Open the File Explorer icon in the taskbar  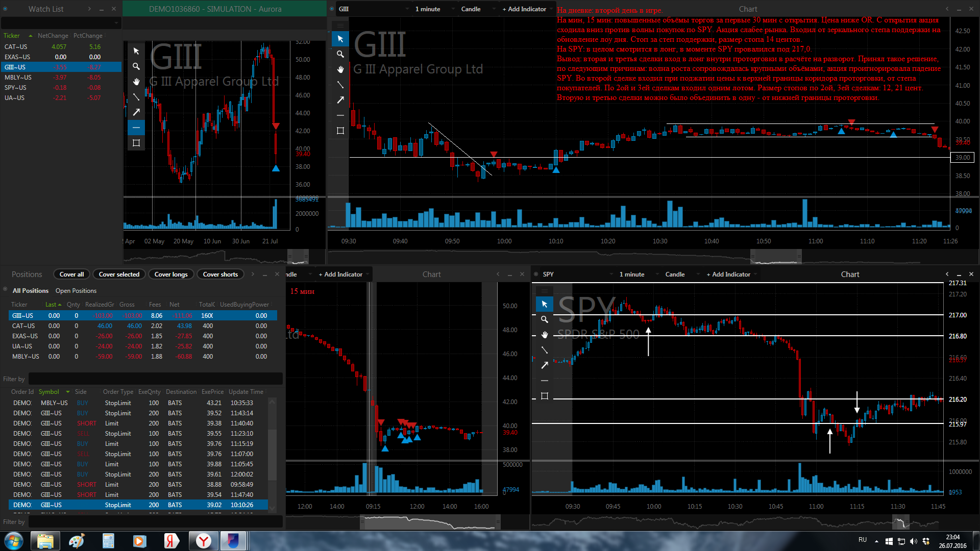pyautogui.click(x=45, y=541)
